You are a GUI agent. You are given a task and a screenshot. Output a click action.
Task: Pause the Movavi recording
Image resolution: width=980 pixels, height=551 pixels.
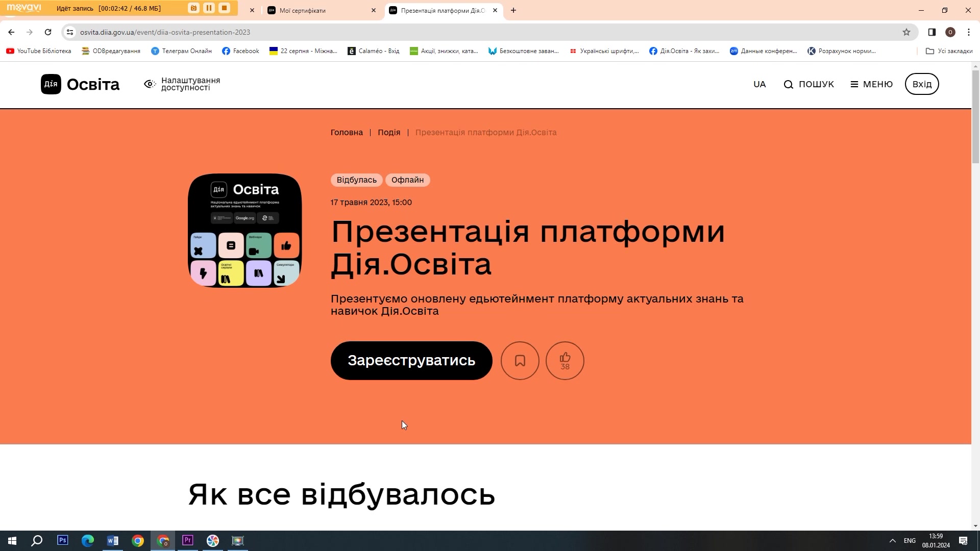pos(209,8)
